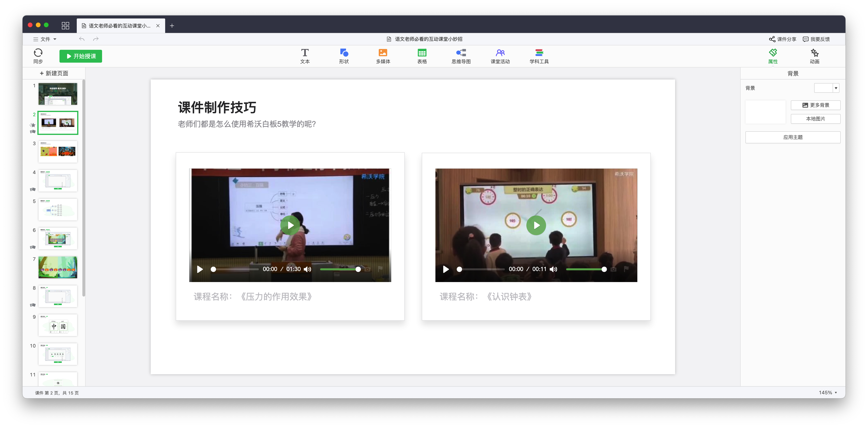Play the left video using bottom play control
The width and height of the screenshot is (868, 428).
(x=200, y=269)
